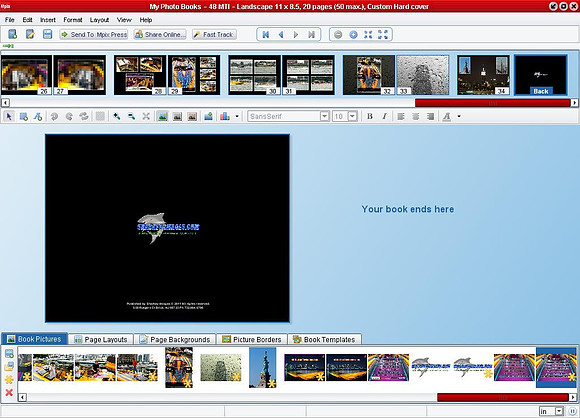Click the bar chart arrange icon
Screen dimensions: 580x418
tap(225, 117)
